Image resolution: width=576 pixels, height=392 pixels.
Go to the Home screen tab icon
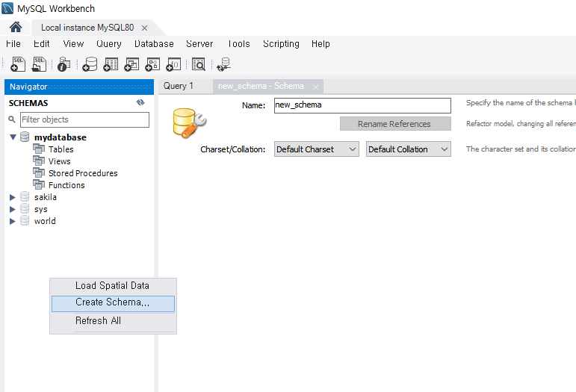16,27
